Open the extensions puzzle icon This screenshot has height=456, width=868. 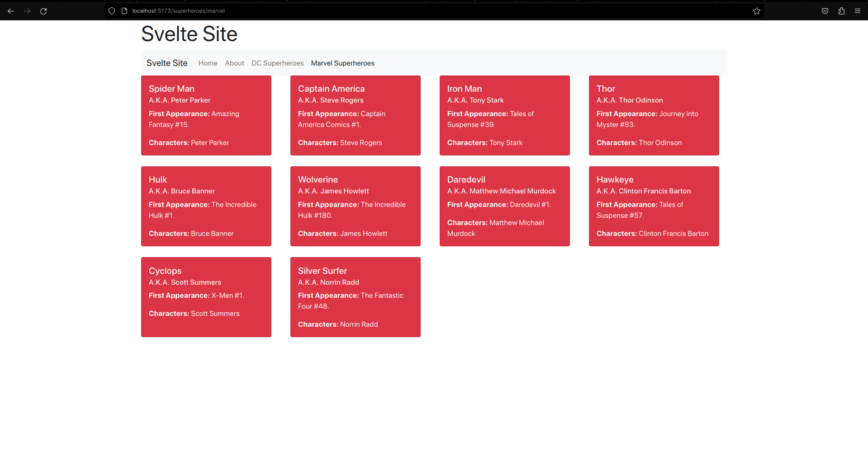coord(841,11)
